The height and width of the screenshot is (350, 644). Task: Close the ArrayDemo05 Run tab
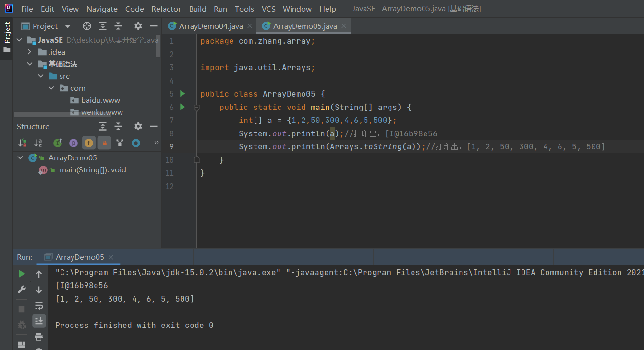[111, 257]
